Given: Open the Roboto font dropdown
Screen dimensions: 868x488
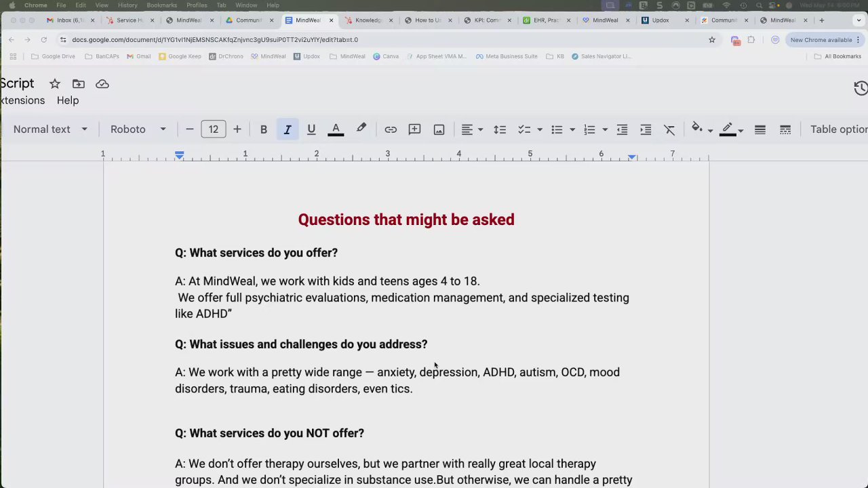Looking at the screenshot, I should 138,129.
